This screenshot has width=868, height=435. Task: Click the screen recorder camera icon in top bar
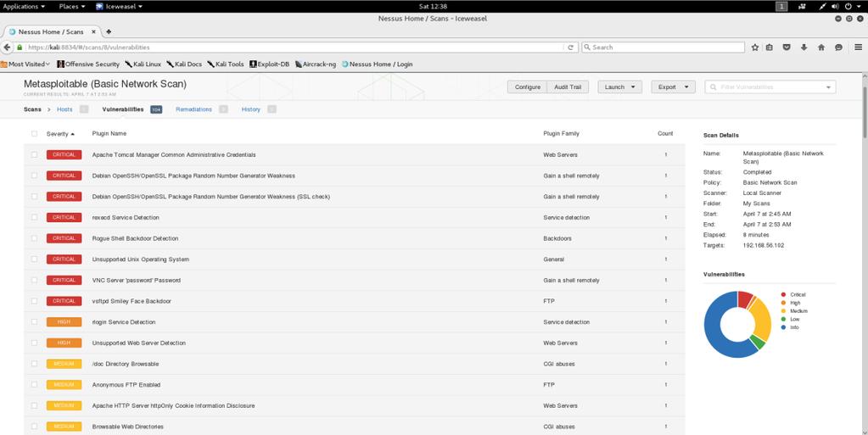tap(802, 7)
